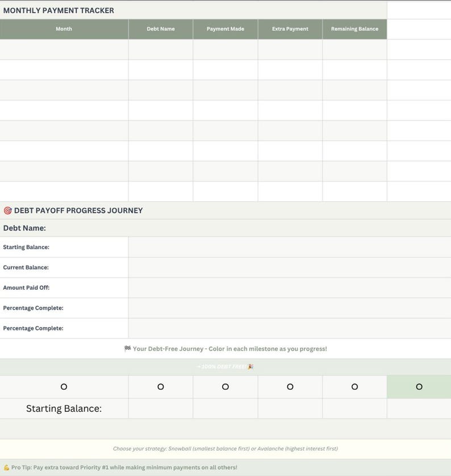Click the upper Percentage Complete: label

click(x=33, y=308)
